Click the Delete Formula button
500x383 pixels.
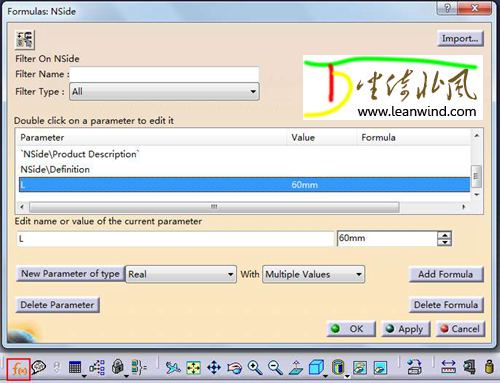[446, 305]
